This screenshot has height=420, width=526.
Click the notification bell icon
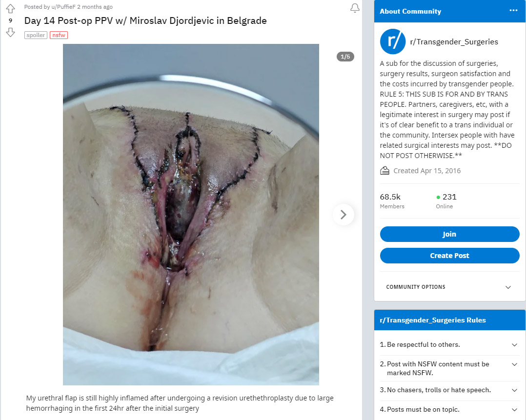[x=355, y=8]
